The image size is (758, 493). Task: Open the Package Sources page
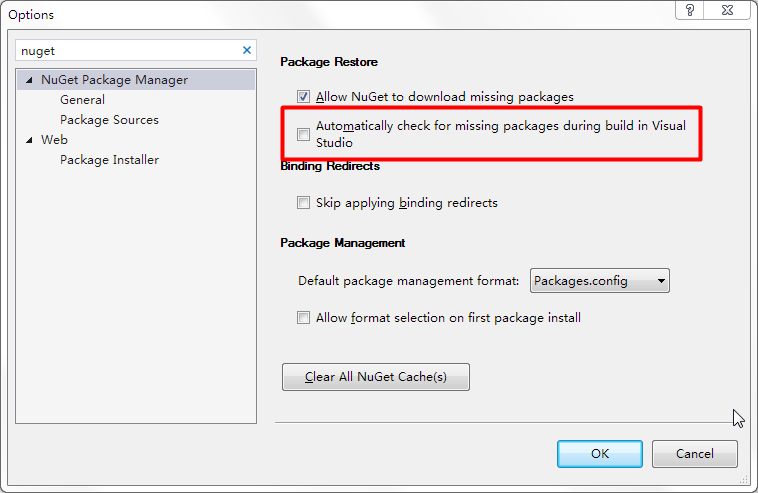pyautogui.click(x=109, y=120)
